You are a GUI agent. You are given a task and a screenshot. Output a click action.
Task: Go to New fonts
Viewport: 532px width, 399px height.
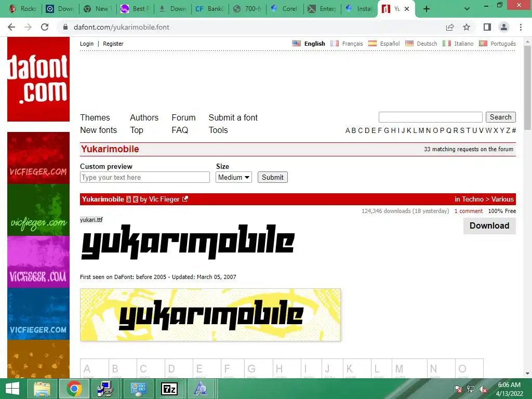[x=98, y=130]
